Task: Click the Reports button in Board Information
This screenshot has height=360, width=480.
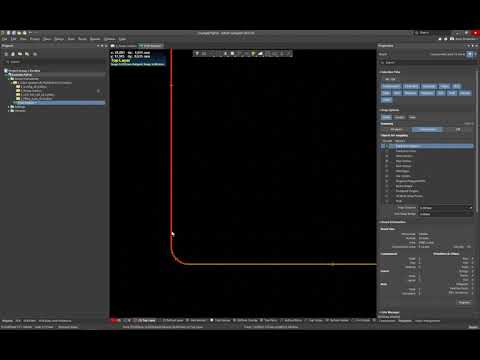Action: click(x=464, y=302)
